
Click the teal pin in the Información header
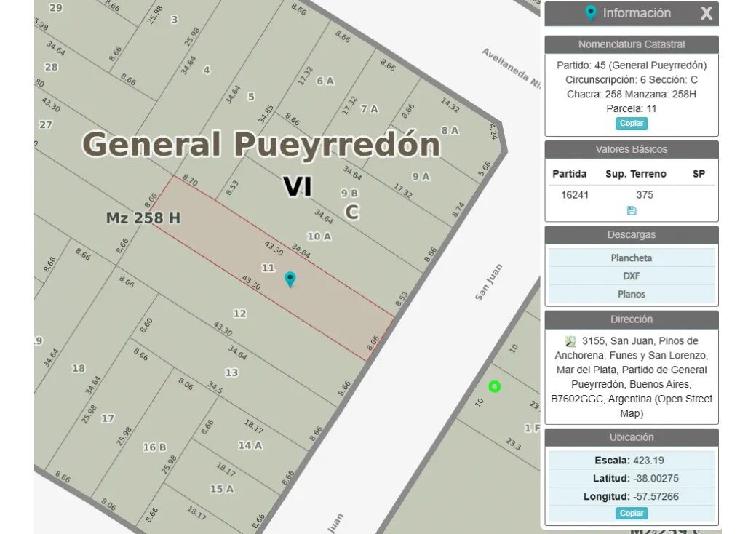pos(590,13)
